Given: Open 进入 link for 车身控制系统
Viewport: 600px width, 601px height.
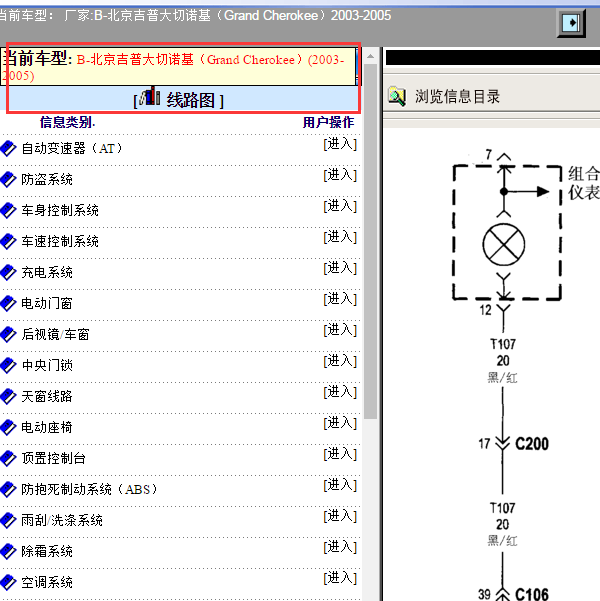Looking at the screenshot, I should pyautogui.click(x=340, y=207).
